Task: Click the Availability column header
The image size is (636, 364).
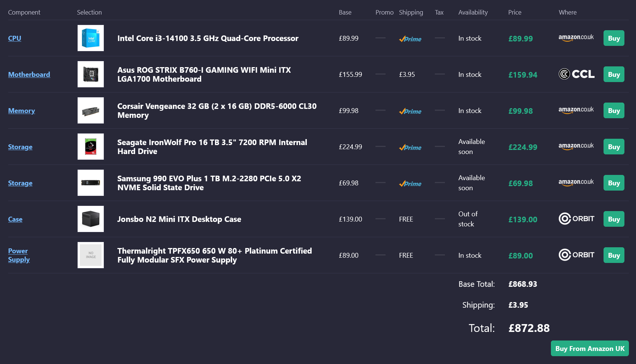Action: click(473, 12)
